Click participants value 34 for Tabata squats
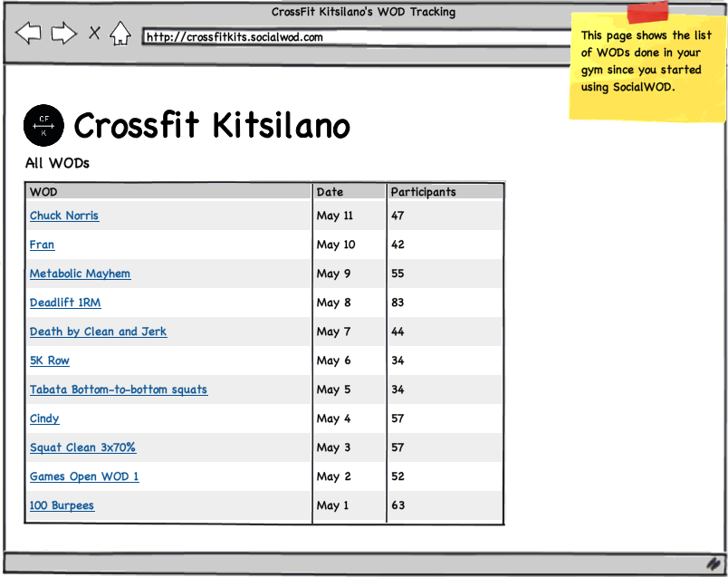 (x=398, y=389)
